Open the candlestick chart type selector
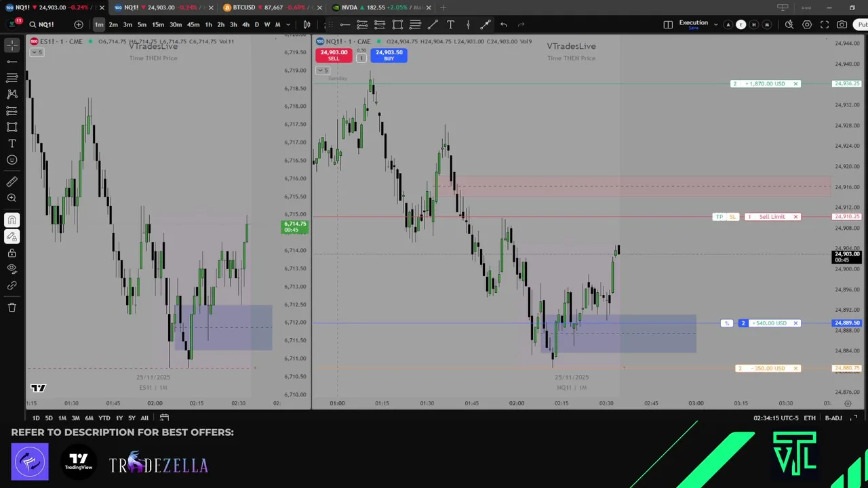Image resolution: width=868 pixels, height=488 pixels. pyautogui.click(x=307, y=24)
